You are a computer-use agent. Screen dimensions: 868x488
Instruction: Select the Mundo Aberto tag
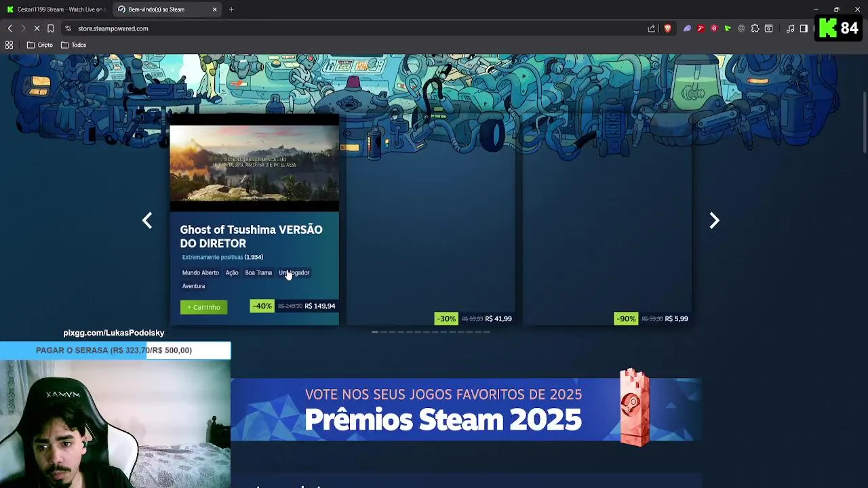click(200, 272)
